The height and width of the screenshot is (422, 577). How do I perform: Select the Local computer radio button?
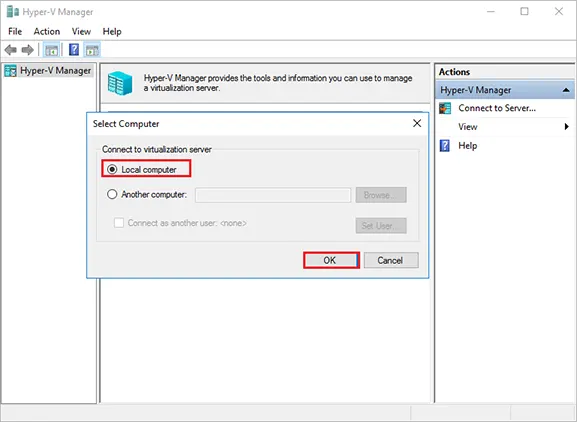click(112, 169)
